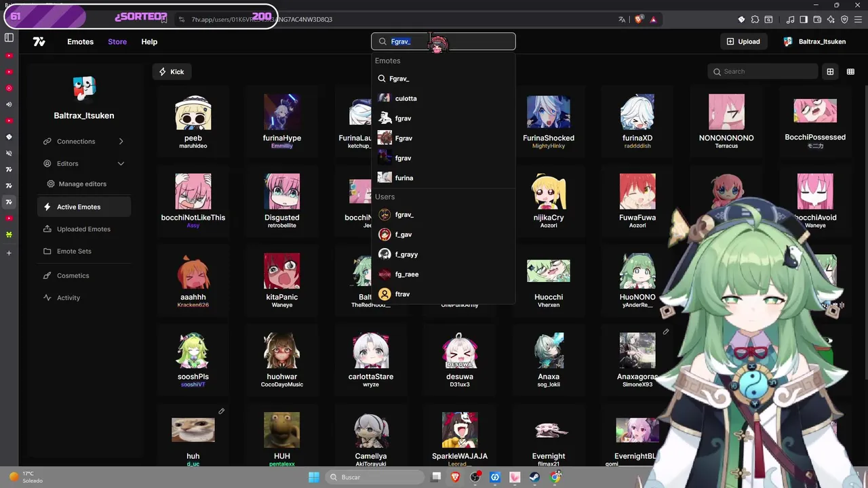Click the edit pencil on huh emote

pos(221,411)
